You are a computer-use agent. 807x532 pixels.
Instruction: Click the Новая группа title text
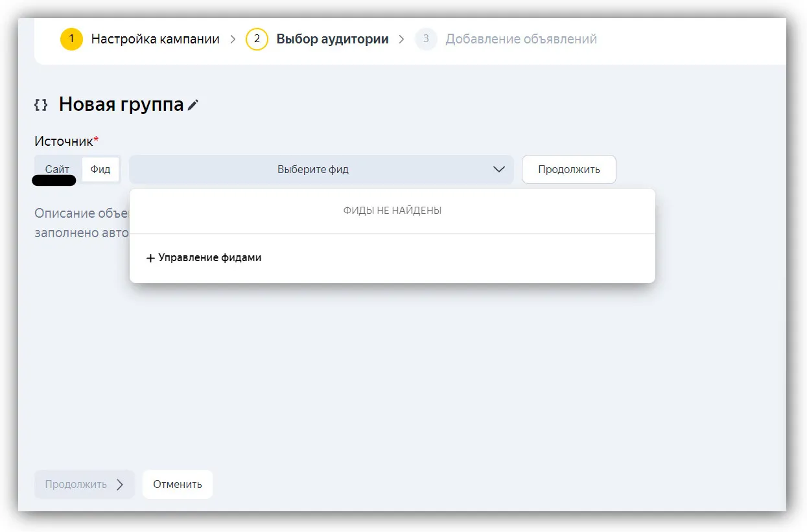coord(121,104)
